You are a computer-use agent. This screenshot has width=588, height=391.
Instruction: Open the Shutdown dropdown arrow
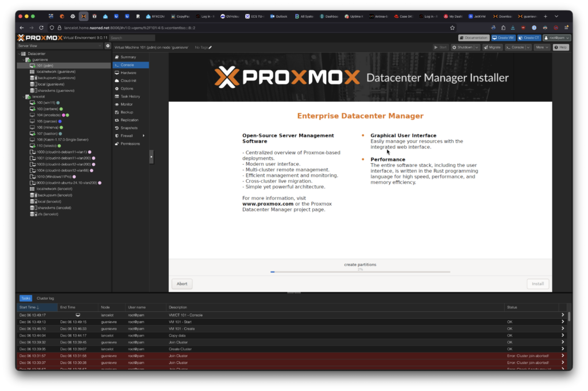[x=477, y=47]
